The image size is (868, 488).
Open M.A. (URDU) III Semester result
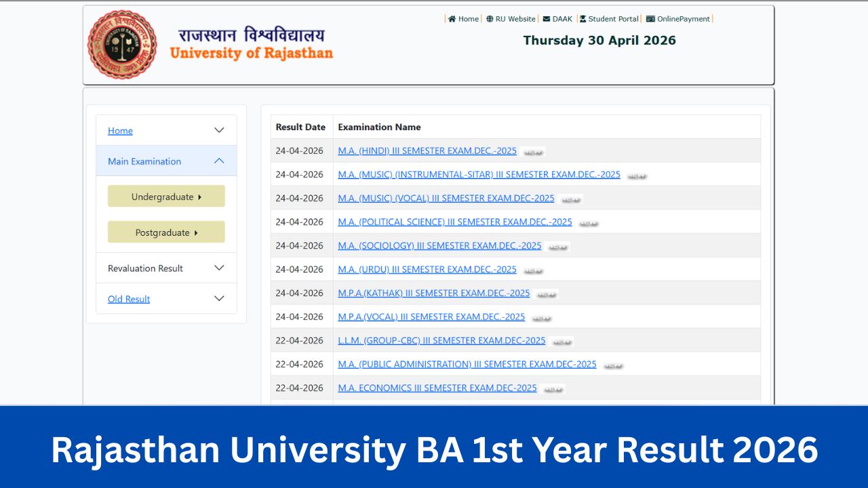(427, 269)
